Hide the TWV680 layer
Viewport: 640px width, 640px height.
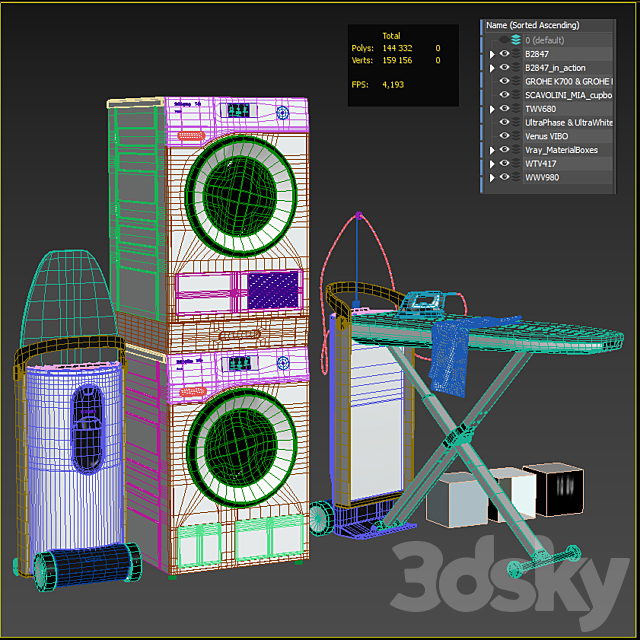click(x=504, y=108)
